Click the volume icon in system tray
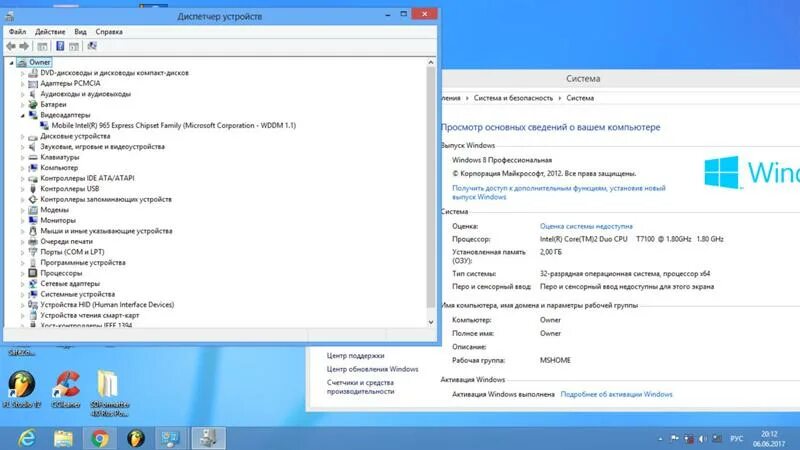The image size is (800, 450). (x=703, y=439)
